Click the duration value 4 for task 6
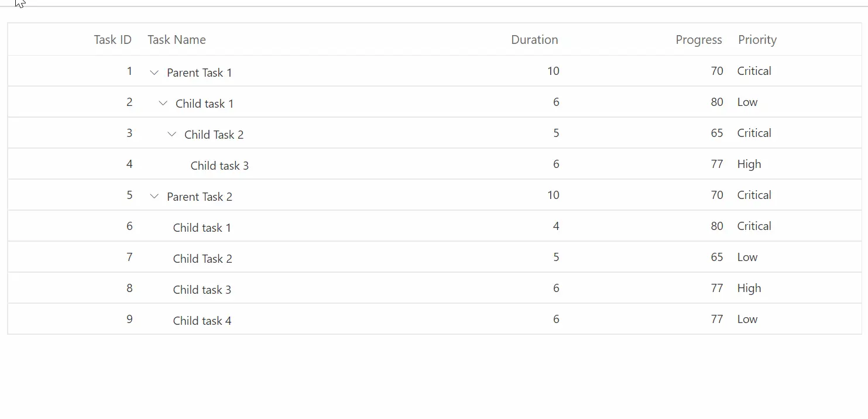Image resolution: width=868 pixels, height=419 pixels. pyautogui.click(x=556, y=226)
